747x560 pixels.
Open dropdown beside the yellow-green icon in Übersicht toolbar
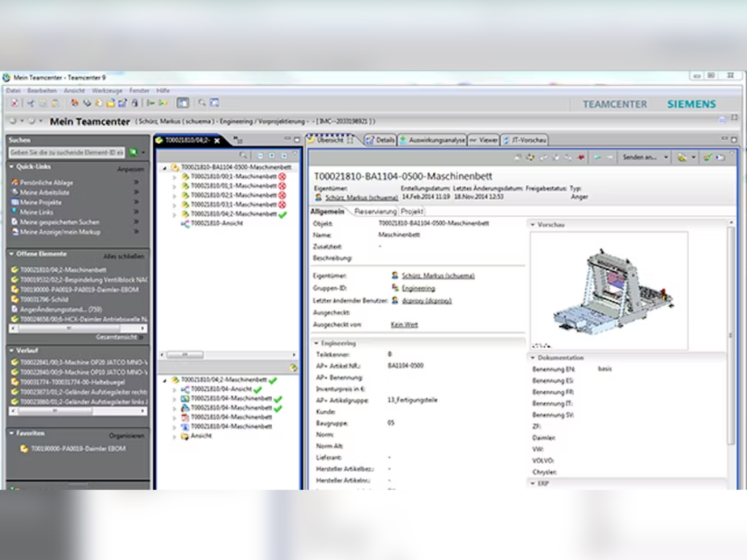(x=694, y=157)
